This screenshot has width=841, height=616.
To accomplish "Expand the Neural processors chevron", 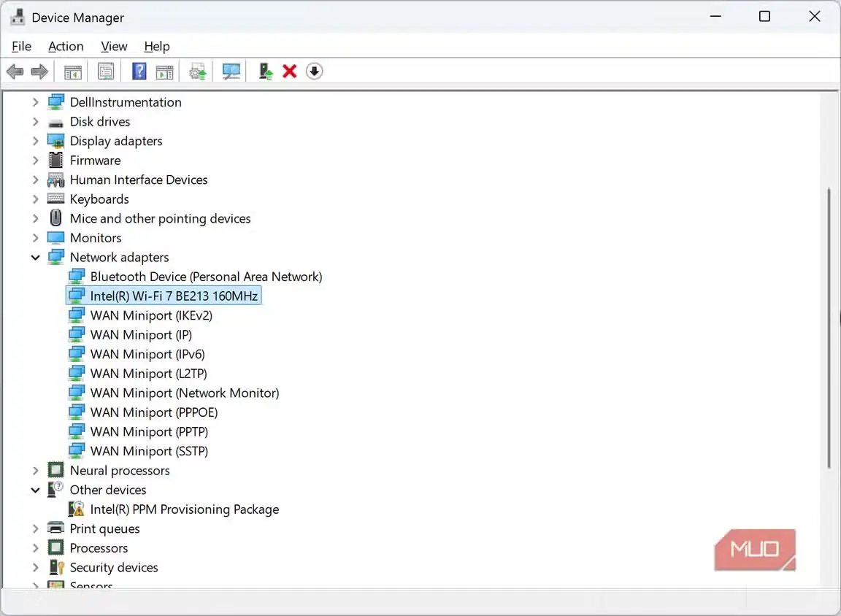I will point(35,471).
